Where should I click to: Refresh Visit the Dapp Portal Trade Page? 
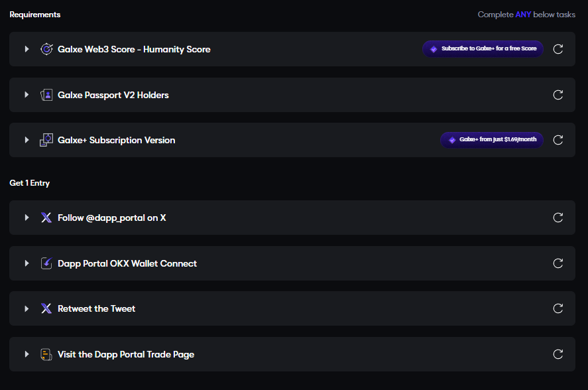[x=558, y=354]
